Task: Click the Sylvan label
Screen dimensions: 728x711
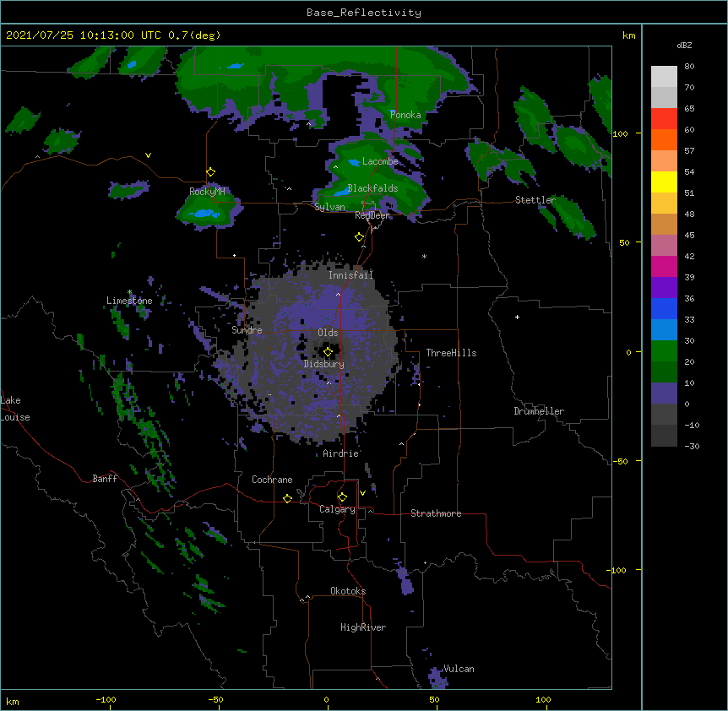Action: (x=329, y=207)
